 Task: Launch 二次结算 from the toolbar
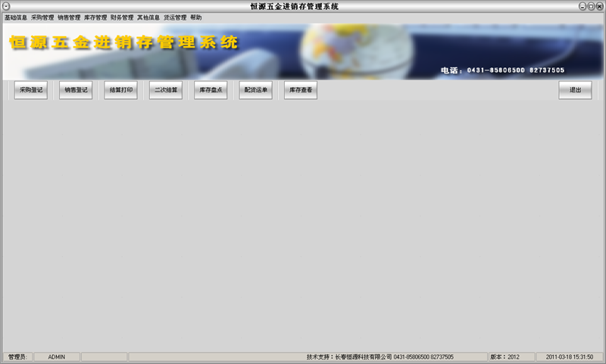pos(166,90)
